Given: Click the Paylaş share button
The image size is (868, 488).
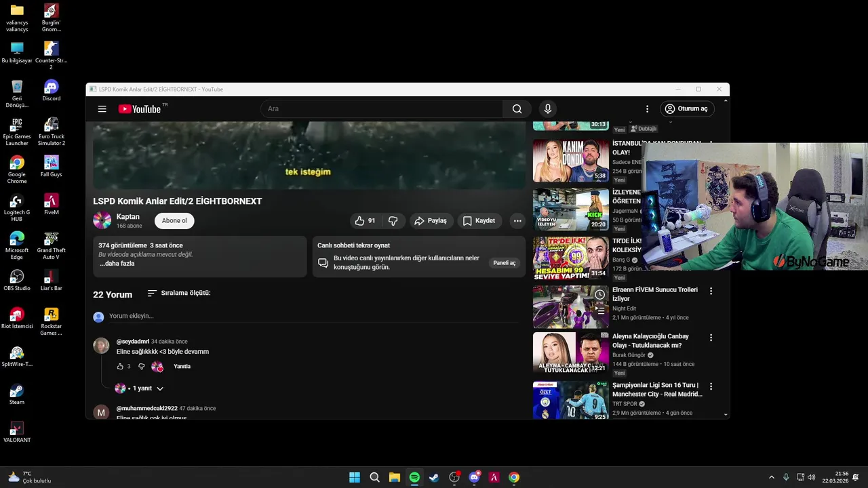Looking at the screenshot, I should 431,221.
